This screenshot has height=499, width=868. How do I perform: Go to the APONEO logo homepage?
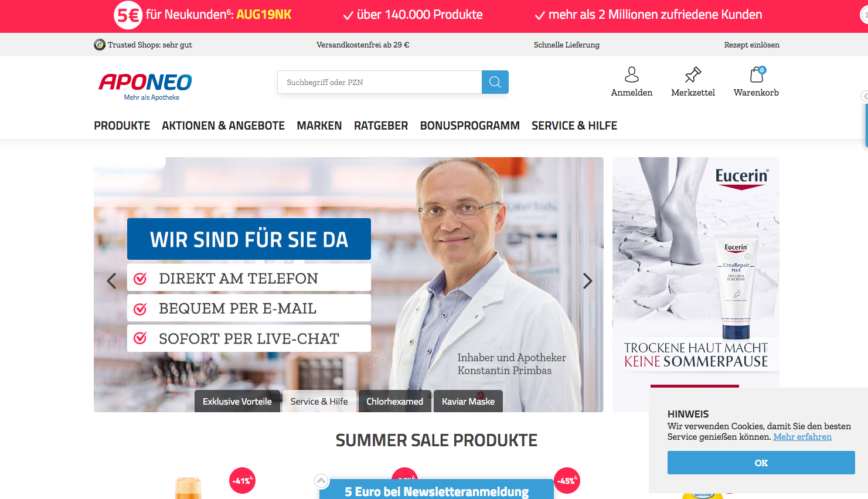[145, 87]
